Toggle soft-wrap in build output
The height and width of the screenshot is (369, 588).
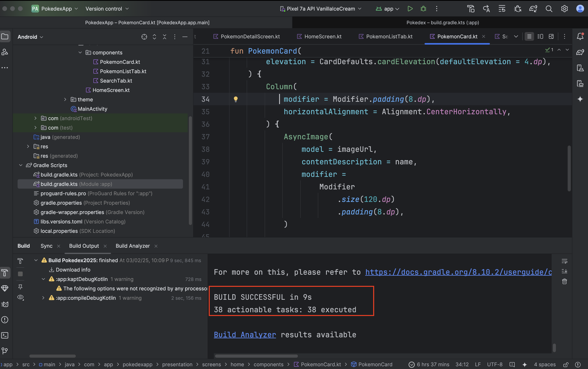564,261
